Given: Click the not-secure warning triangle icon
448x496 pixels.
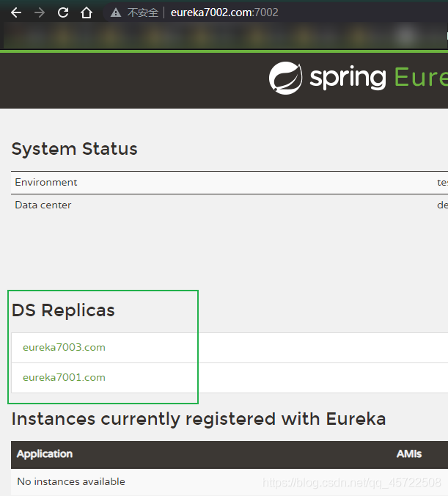Looking at the screenshot, I should (x=116, y=12).
